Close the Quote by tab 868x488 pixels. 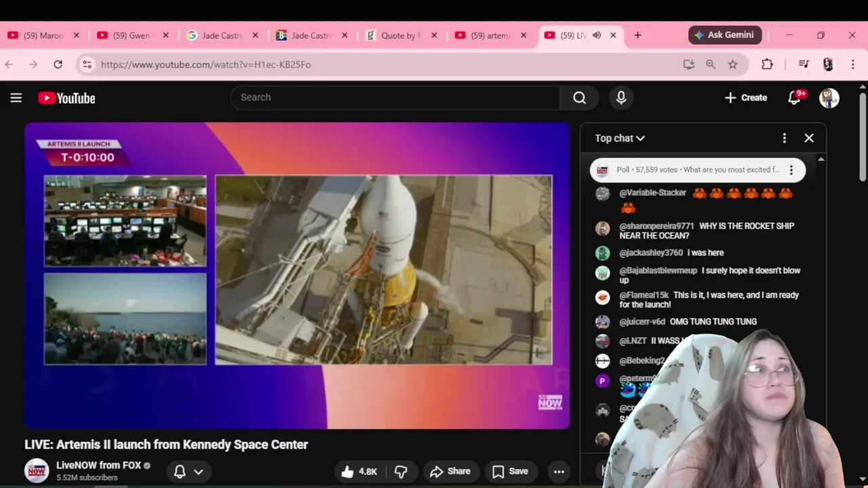[x=434, y=35]
